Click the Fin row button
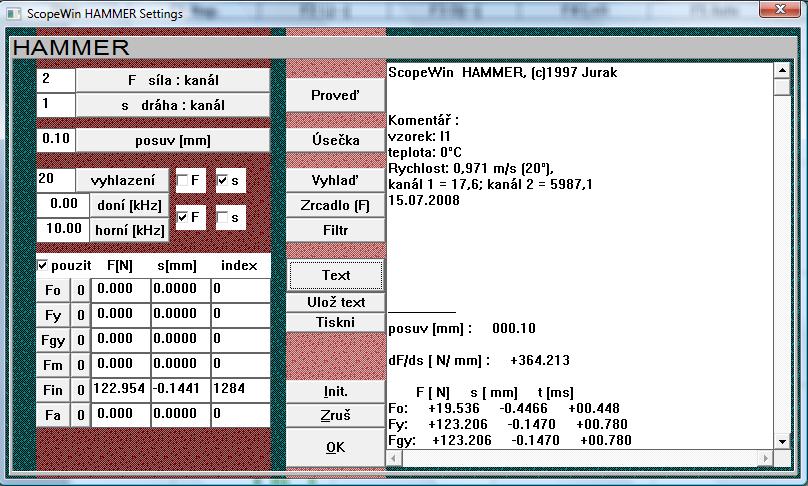Image resolution: width=808 pixels, height=486 pixels. [53, 390]
